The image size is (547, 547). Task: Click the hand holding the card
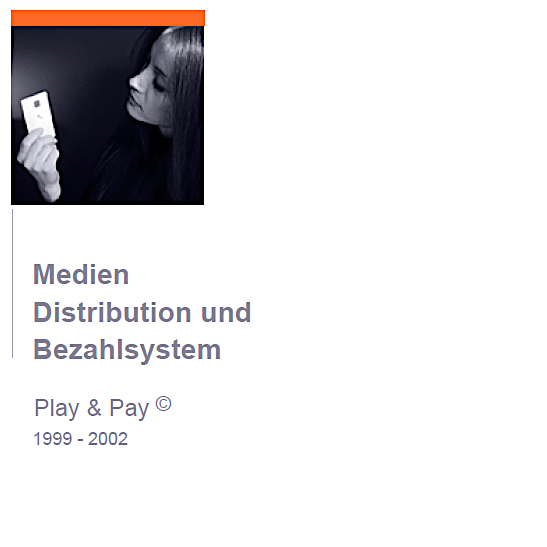pyautogui.click(x=41, y=164)
